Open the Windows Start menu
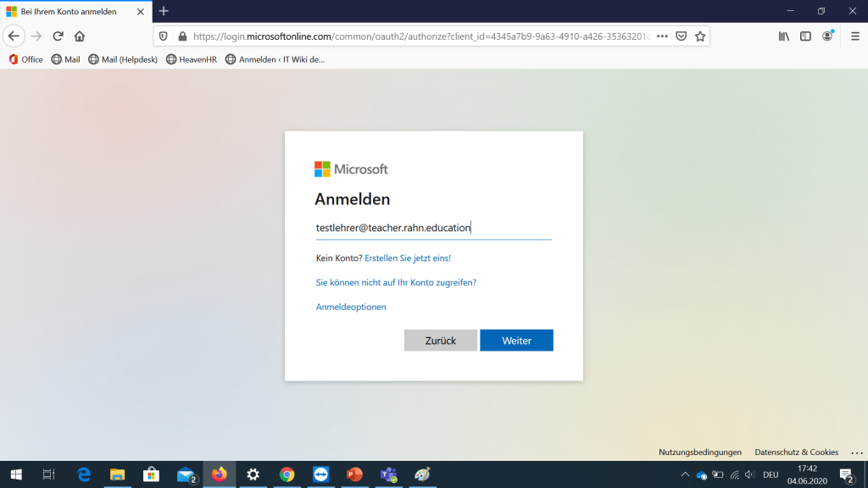This screenshot has height=488, width=868. click(16, 474)
